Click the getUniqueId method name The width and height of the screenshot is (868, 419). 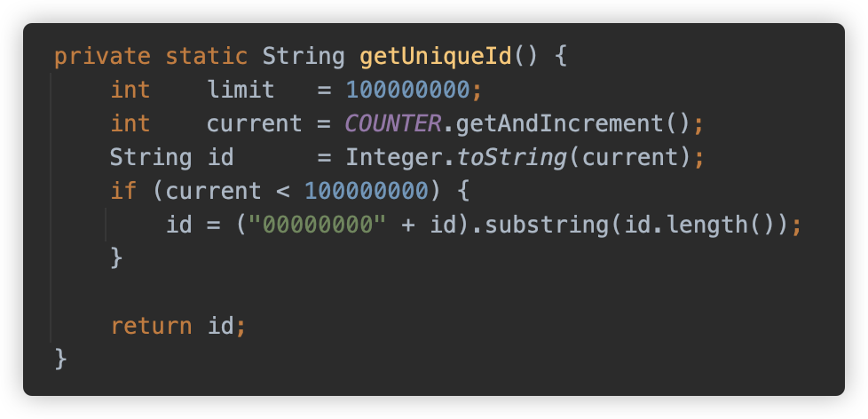click(436, 57)
